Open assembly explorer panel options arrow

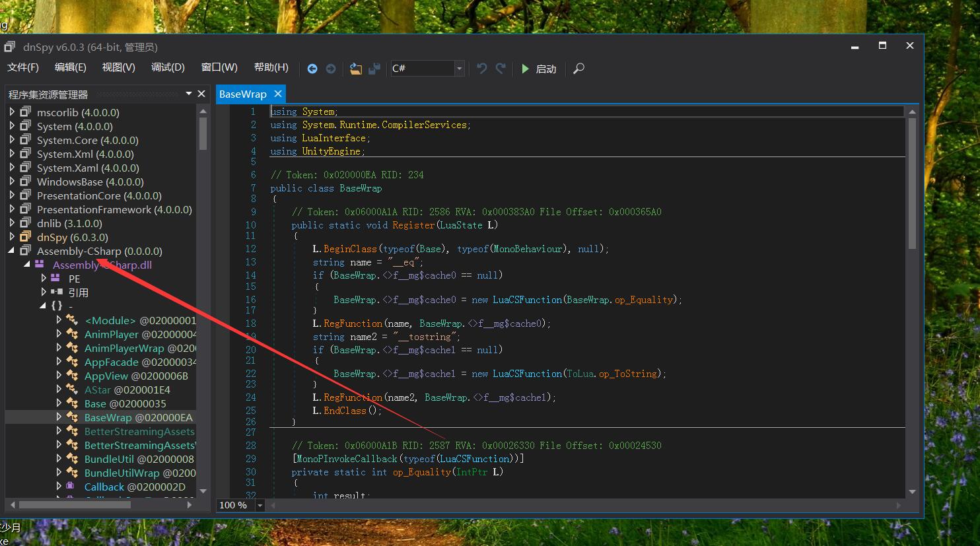(189, 94)
